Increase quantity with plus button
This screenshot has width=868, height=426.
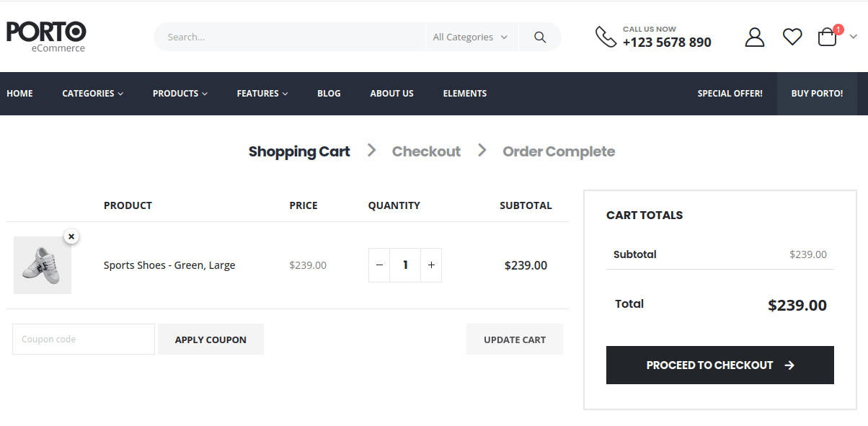tap(431, 265)
